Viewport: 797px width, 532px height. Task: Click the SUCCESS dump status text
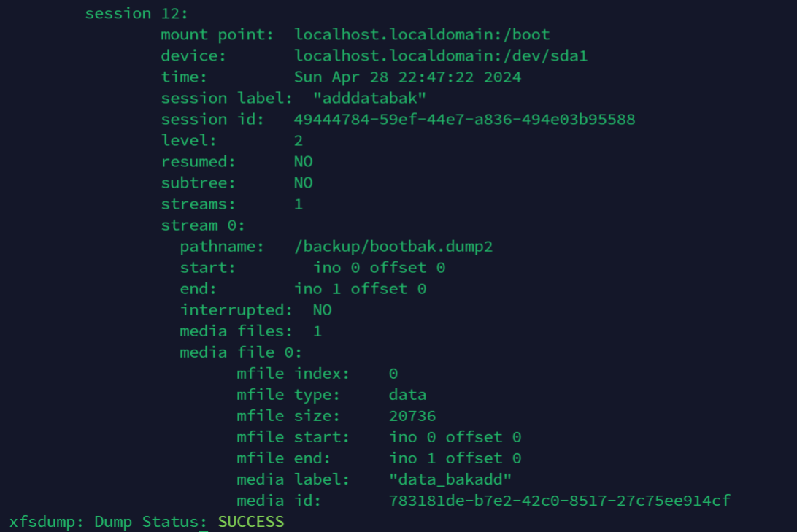pos(251,522)
